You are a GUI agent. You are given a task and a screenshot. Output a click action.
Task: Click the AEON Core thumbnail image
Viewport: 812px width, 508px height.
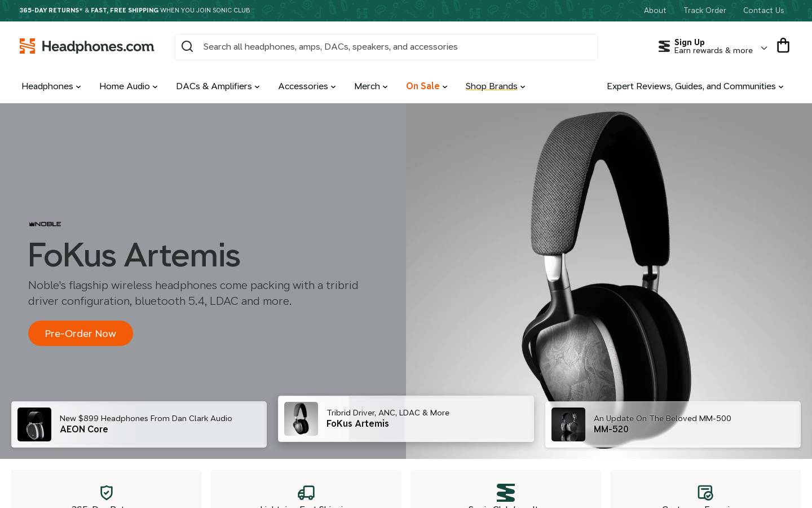coord(34,424)
